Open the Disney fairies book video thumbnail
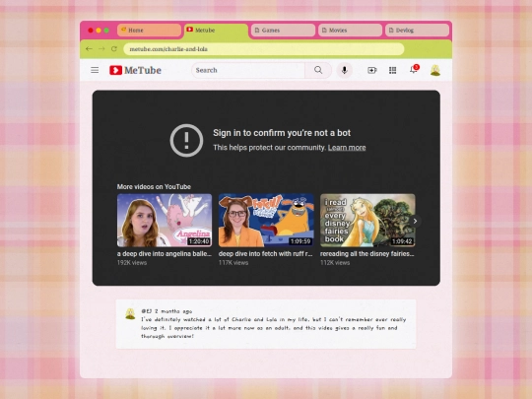The image size is (532, 399). [367, 221]
